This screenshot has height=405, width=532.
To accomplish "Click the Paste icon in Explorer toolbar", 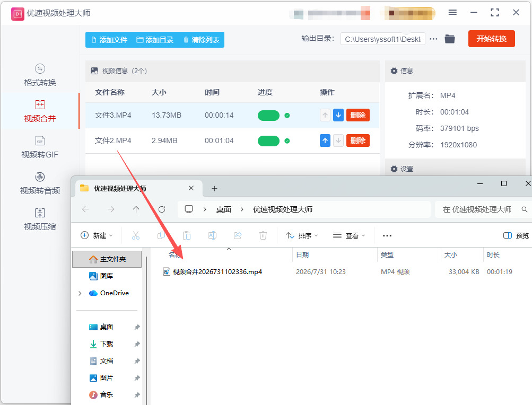I will 187,235.
